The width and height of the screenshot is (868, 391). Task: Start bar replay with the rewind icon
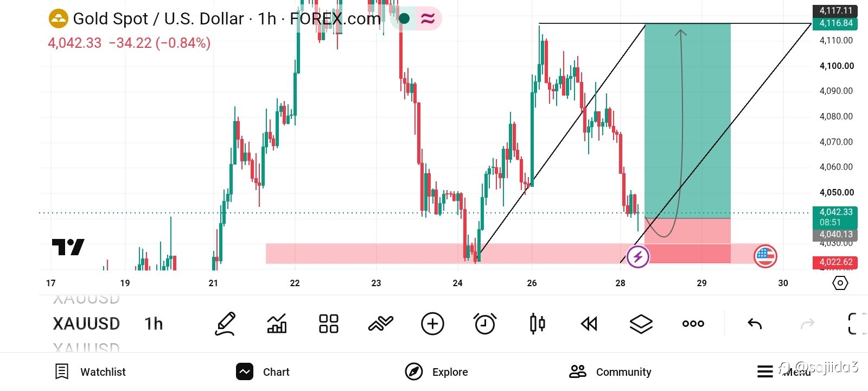point(589,324)
